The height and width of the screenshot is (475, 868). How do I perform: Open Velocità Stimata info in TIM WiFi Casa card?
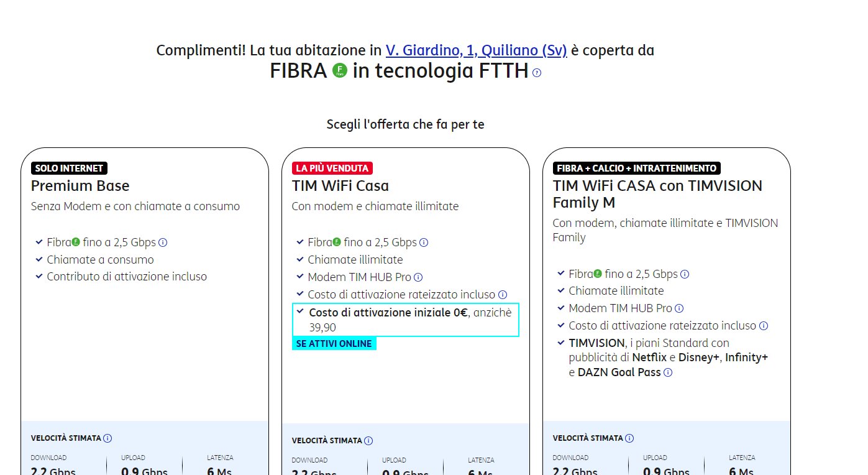368,441
